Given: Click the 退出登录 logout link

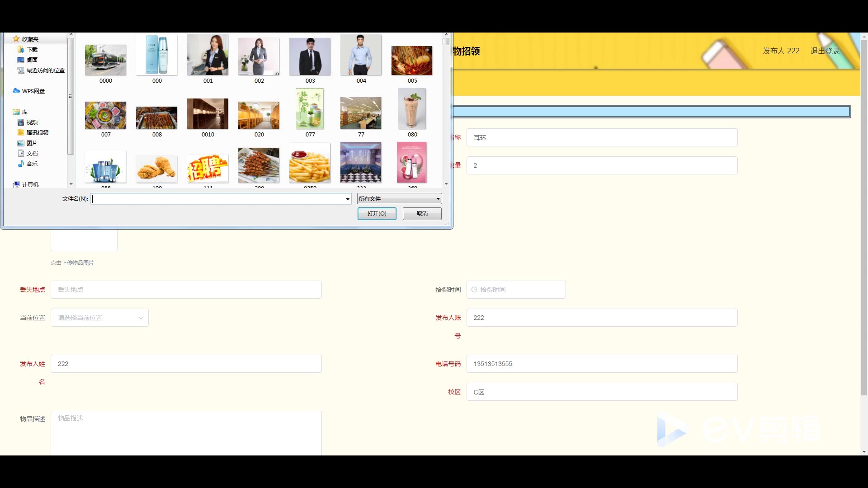Looking at the screenshot, I should click(x=825, y=51).
